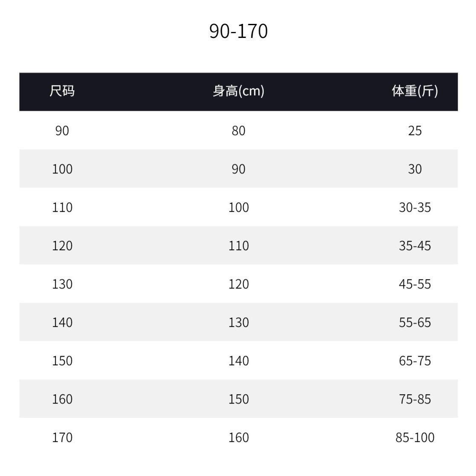Screen dimensions: 476x476
Task: Click weight range 55-65 cell
Action: (415, 323)
